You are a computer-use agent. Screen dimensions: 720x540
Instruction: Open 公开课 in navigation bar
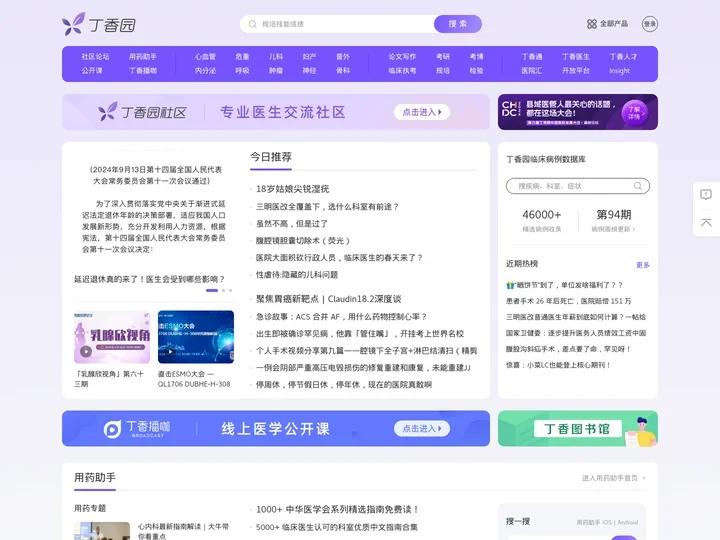(92, 71)
